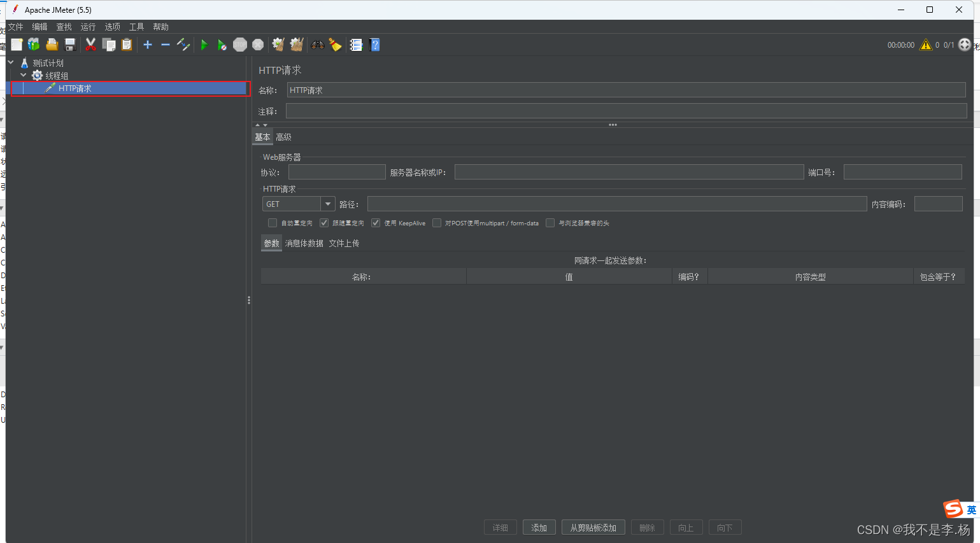Viewport: 980px width, 543px height.
Task: Click the Shutdown icon
Action: [x=258, y=45]
